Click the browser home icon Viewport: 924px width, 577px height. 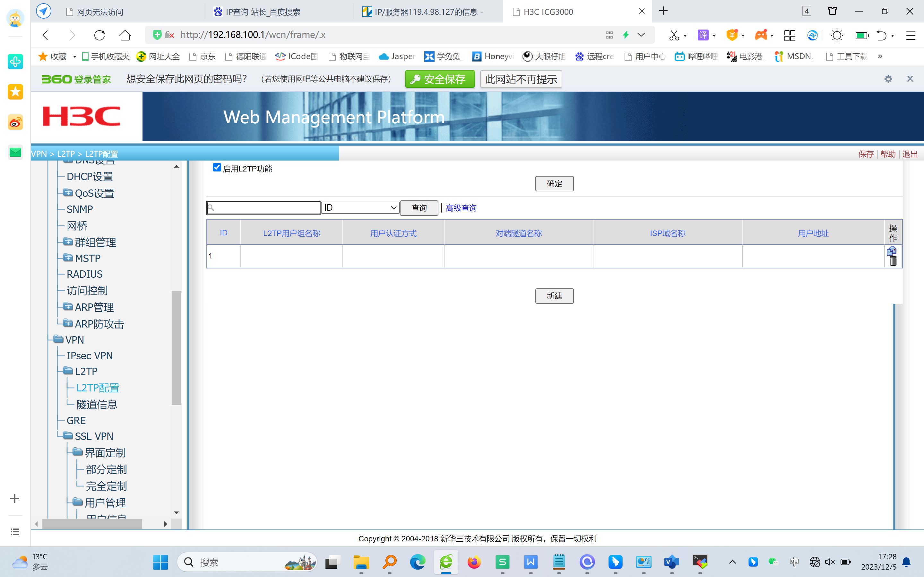(x=125, y=35)
